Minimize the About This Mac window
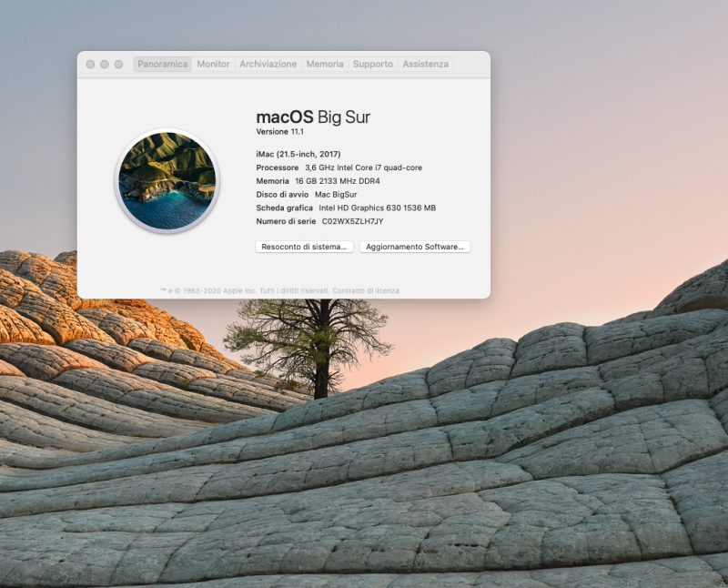The height and width of the screenshot is (588, 728). (x=105, y=64)
